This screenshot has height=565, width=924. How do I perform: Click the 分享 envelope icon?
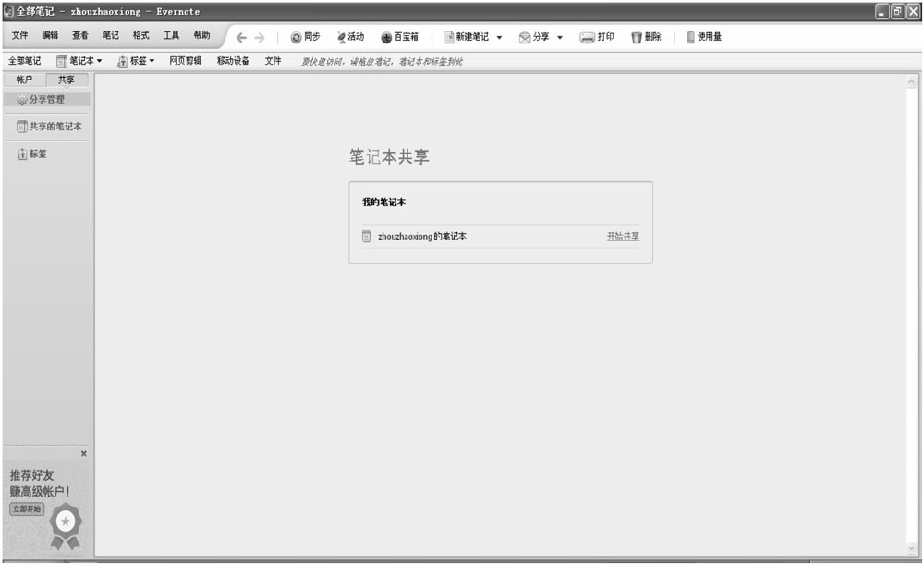point(525,38)
